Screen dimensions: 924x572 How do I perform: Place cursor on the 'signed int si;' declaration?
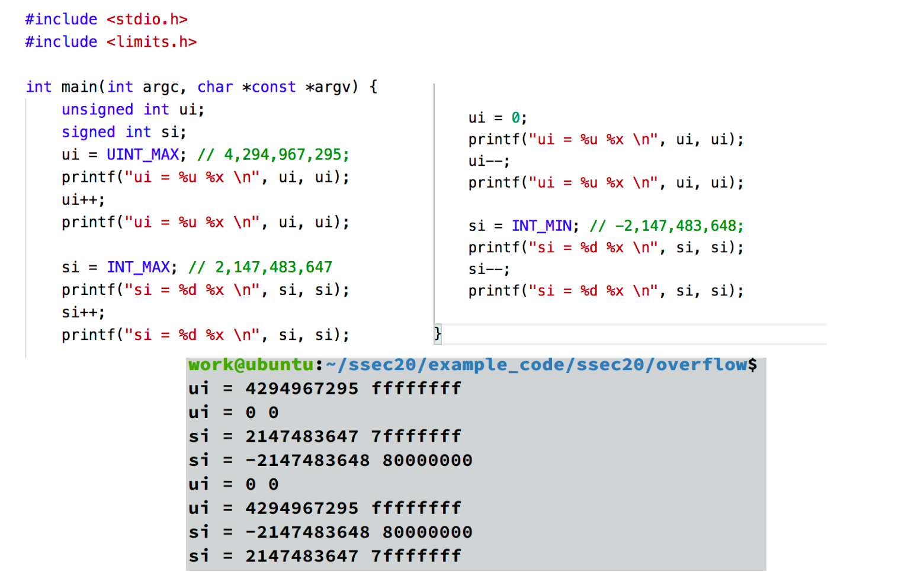124,132
